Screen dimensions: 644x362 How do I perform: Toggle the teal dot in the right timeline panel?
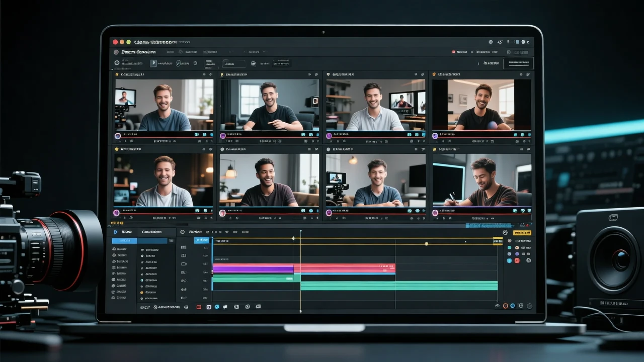click(x=509, y=247)
